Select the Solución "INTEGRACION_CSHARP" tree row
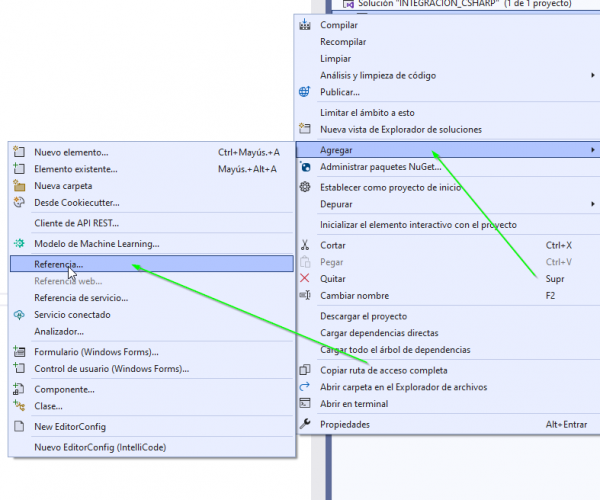 pos(465,4)
